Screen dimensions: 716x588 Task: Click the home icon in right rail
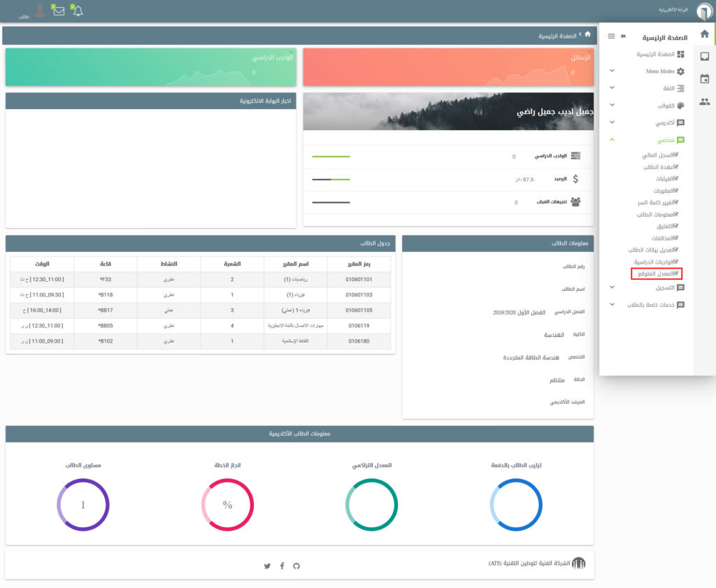(x=705, y=34)
